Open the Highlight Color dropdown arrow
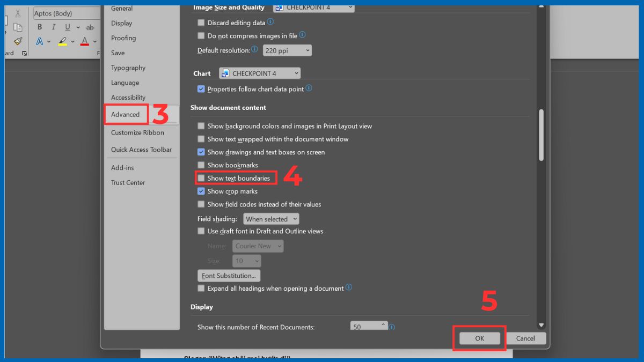The width and height of the screenshot is (644, 362). click(72, 41)
